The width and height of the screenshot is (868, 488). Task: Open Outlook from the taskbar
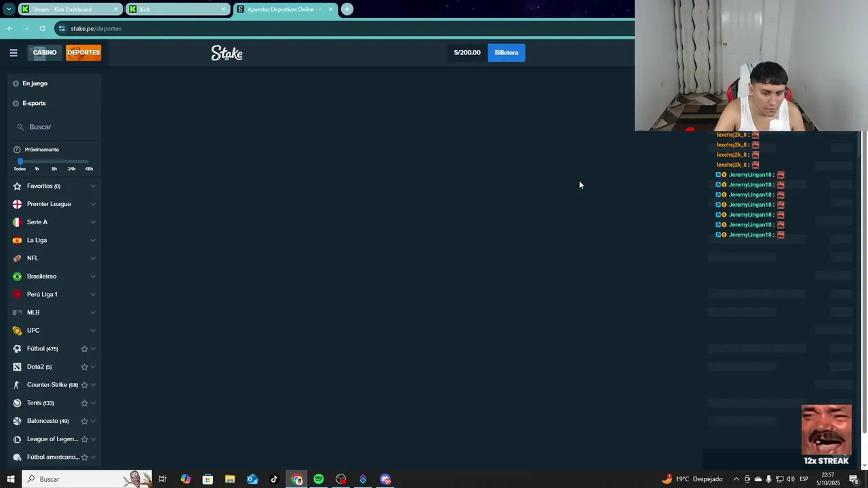point(252,479)
